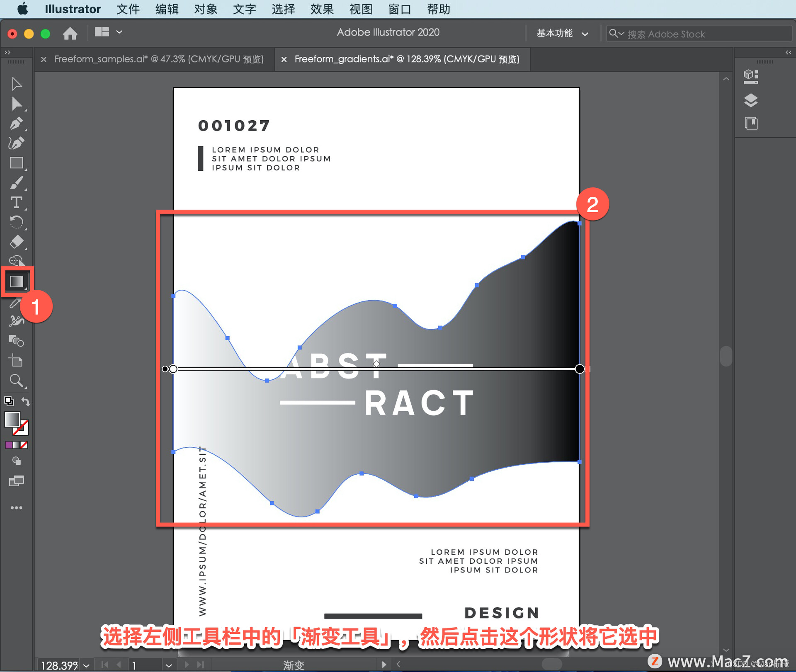796x672 pixels.
Task: Reset to default fill and stroke
Action: pos(9,401)
